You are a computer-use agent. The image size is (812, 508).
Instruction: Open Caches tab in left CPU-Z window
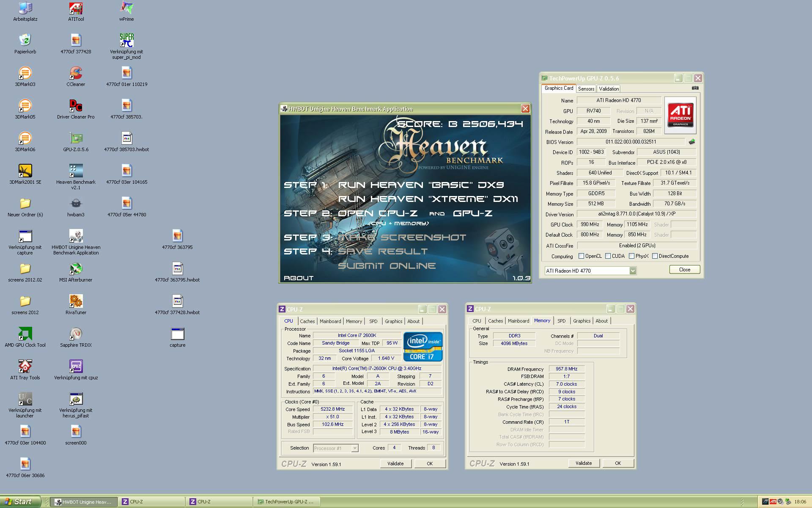(x=307, y=321)
